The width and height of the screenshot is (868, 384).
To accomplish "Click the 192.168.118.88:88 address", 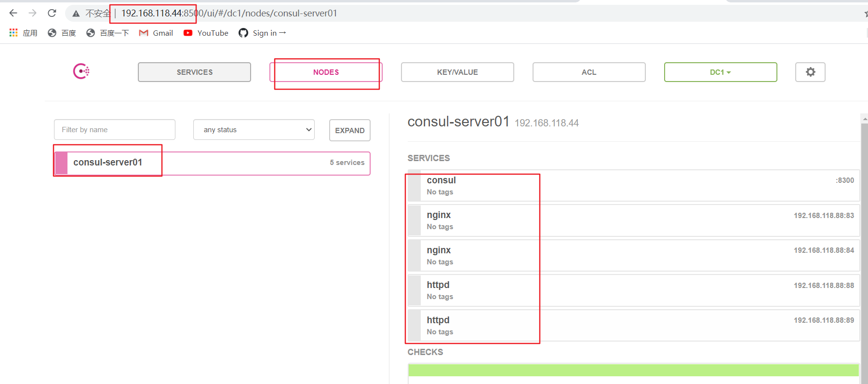I will coord(824,286).
